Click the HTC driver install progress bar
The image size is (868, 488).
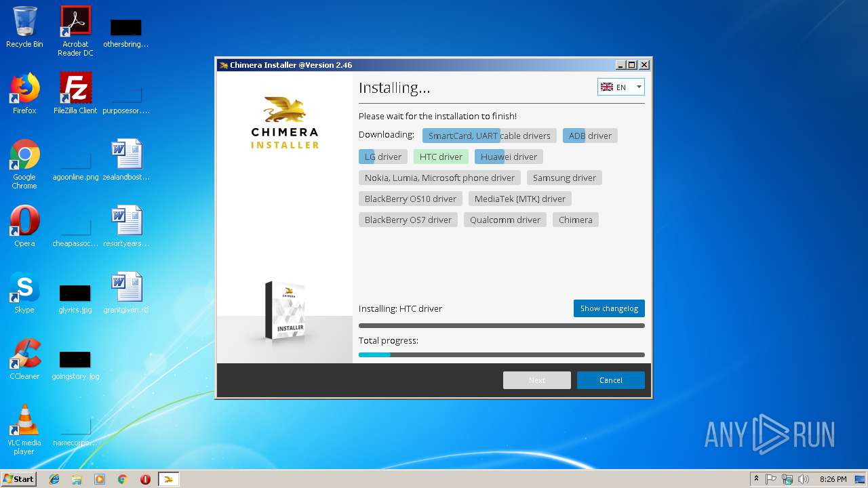tap(502, 325)
